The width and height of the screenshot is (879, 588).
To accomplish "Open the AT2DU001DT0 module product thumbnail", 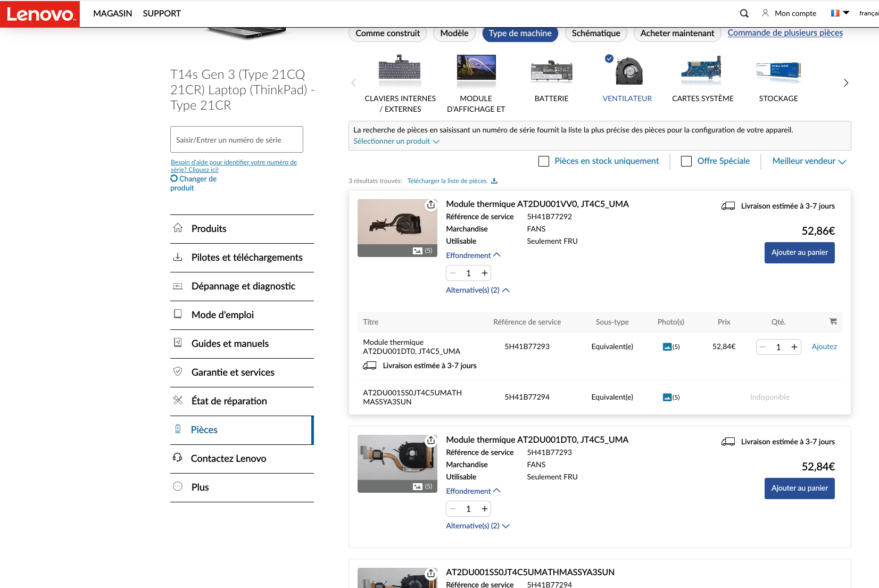I will point(397,463).
